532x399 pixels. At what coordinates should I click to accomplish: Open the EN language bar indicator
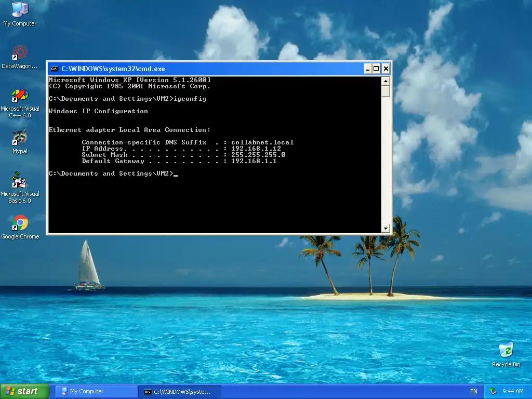tap(474, 392)
